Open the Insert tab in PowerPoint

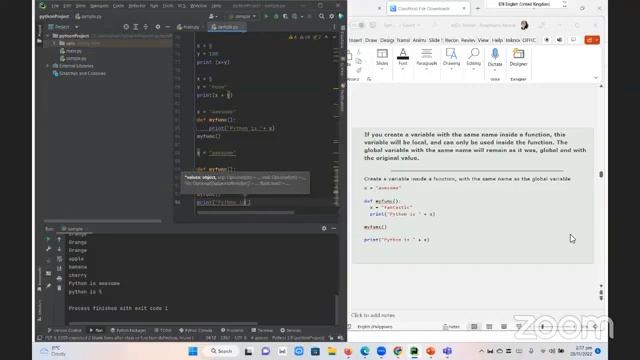point(355,40)
